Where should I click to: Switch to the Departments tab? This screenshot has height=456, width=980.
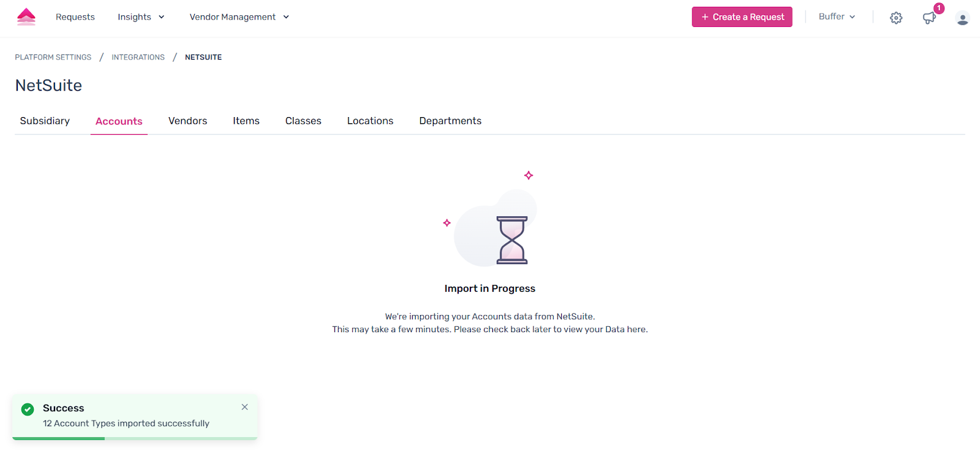point(450,121)
